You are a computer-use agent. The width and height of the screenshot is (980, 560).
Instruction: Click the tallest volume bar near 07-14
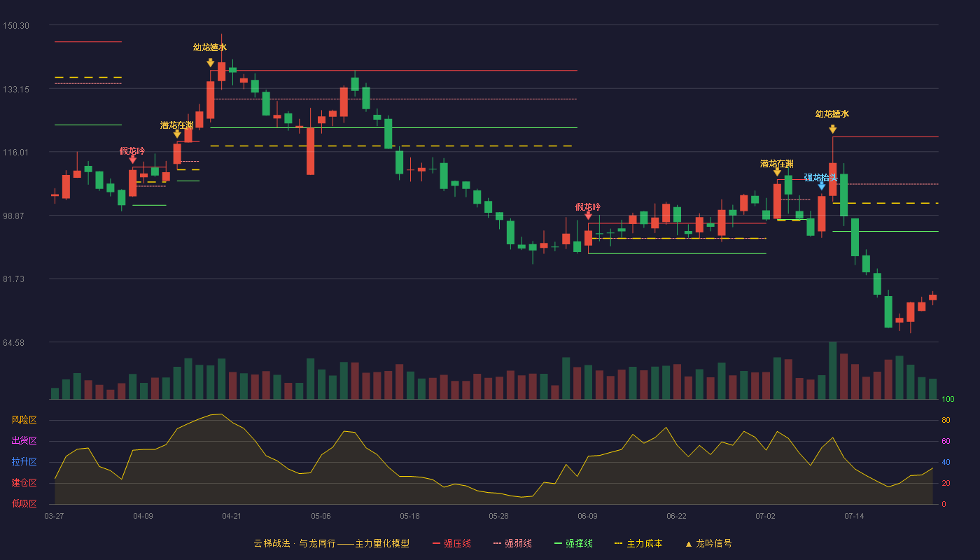pos(832,370)
